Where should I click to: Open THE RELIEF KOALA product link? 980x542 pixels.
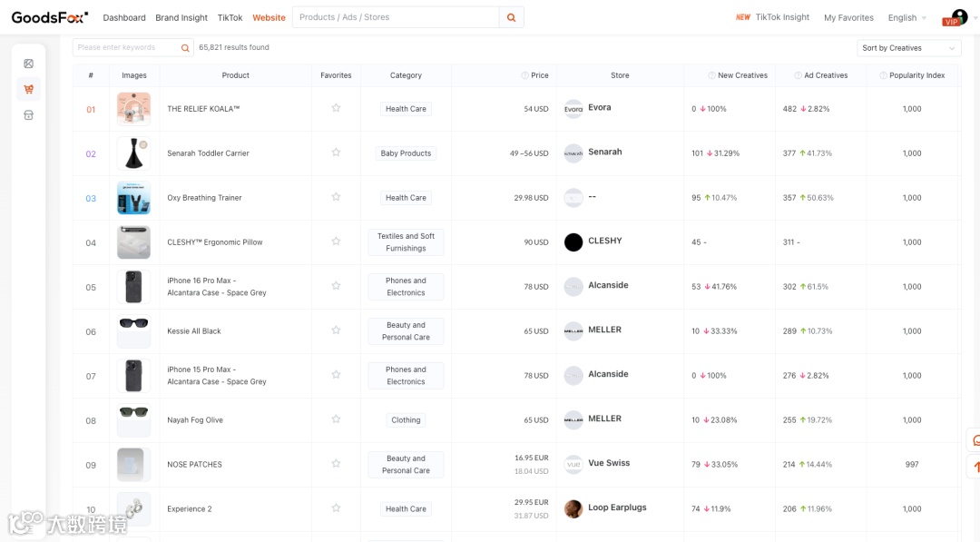(203, 109)
